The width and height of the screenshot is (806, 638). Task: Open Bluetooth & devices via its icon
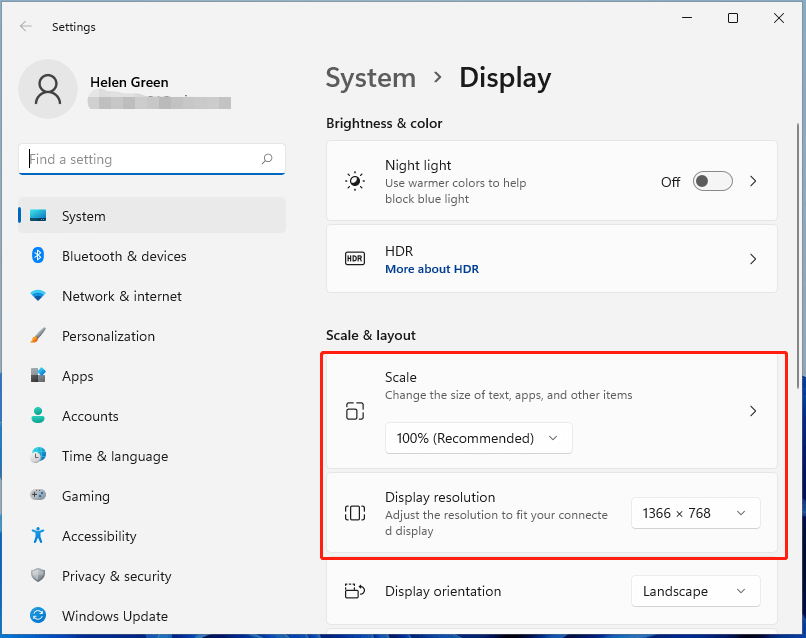[36, 256]
